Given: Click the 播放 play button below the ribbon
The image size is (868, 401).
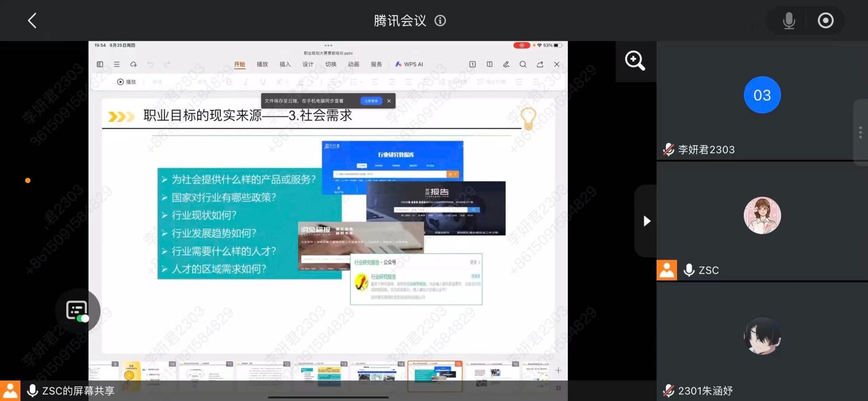Looking at the screenshot, I should pyautogui.click(x=127, y=82).
